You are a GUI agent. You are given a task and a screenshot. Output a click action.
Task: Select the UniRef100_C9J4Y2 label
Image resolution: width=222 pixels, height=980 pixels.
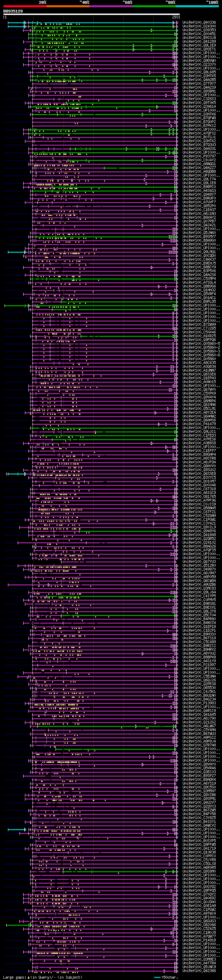pyautogui.click(x=199, y=160)
